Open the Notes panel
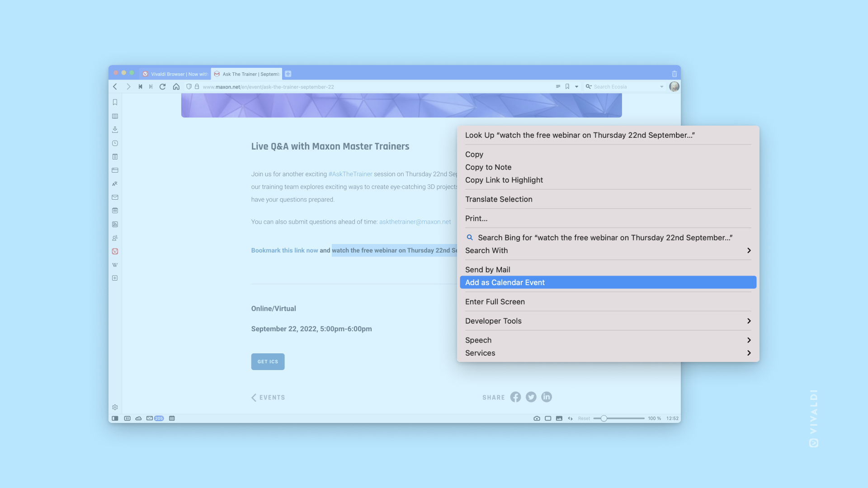 (x=115, y=157)
